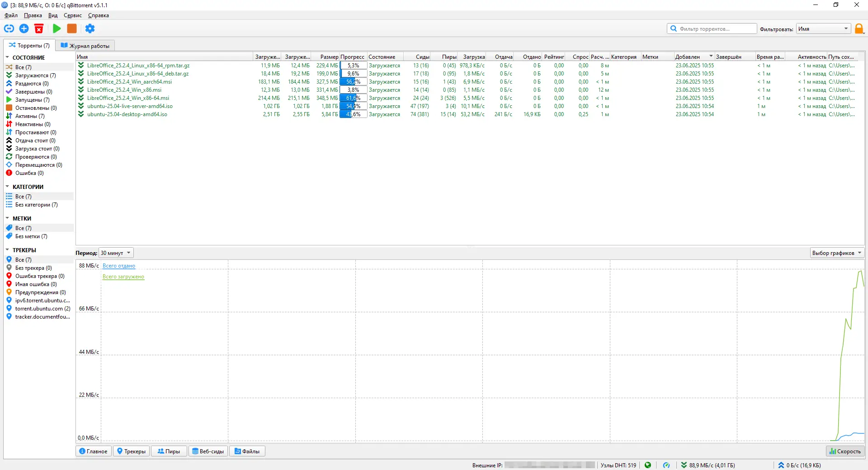This screenshot has height=470, width=868.
Task: Sort by the Прогресс column header
Action: click(353, 57)
